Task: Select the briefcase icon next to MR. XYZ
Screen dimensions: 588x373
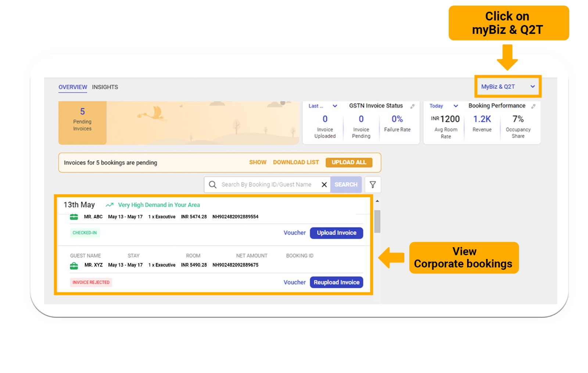Action: [x=74, y=265]
